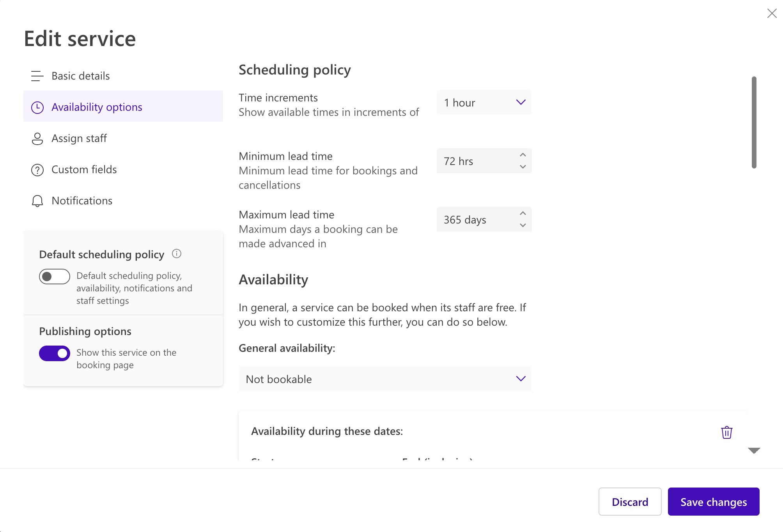
Task: Click the Save changes button
Action: [x=713, y=502]
